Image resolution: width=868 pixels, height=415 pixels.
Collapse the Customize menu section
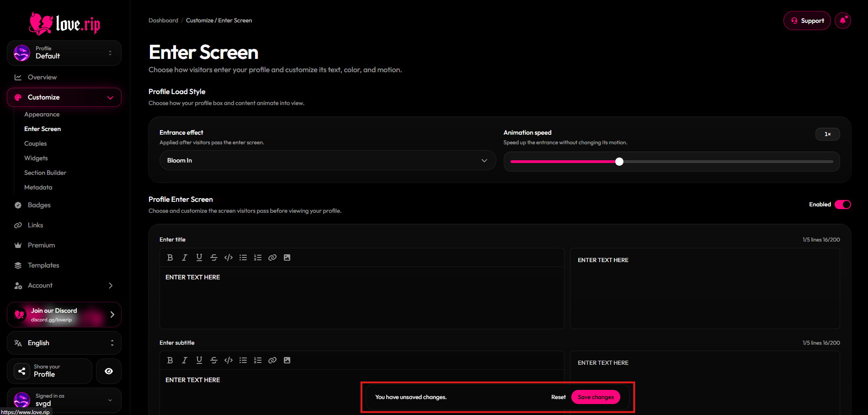coord(64,97)
